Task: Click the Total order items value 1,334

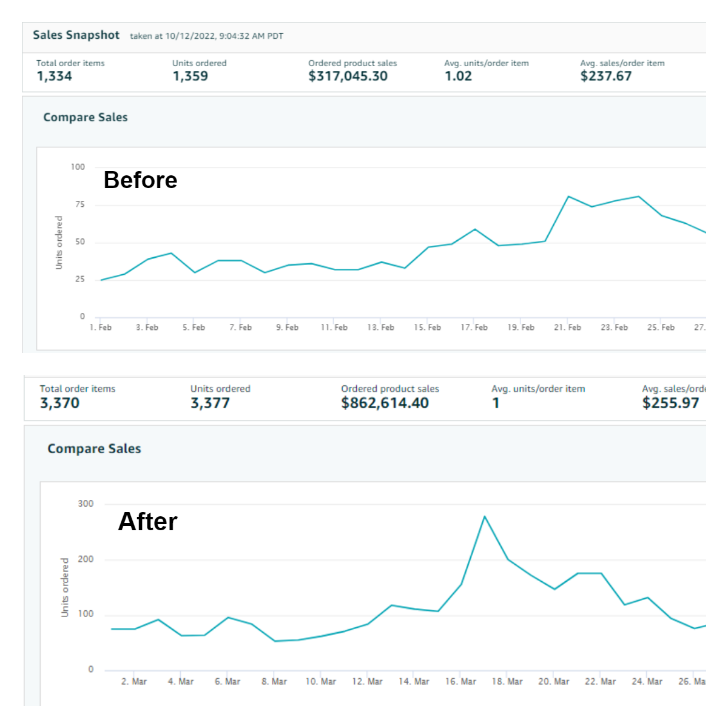Action: [x=54, y=76]
